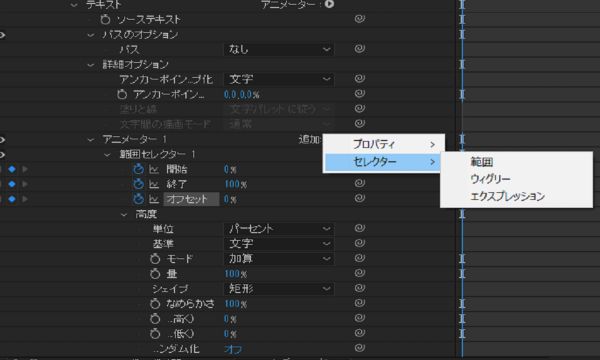Screen dimensions: 600x360
Task: Click pick whip for ソーステキスト row
Action: click(359, 19)
